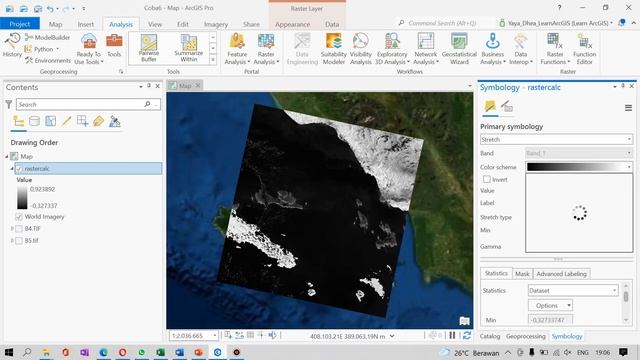Screen dimensions: 640x360
Task: Open Ready To Use Tools
Action: coord(89,49)
